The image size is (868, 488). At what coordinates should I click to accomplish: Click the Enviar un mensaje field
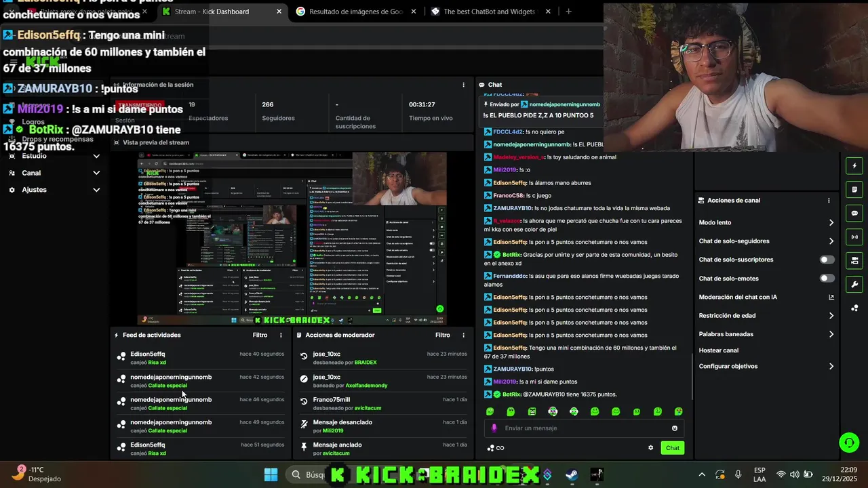point(584,428)
